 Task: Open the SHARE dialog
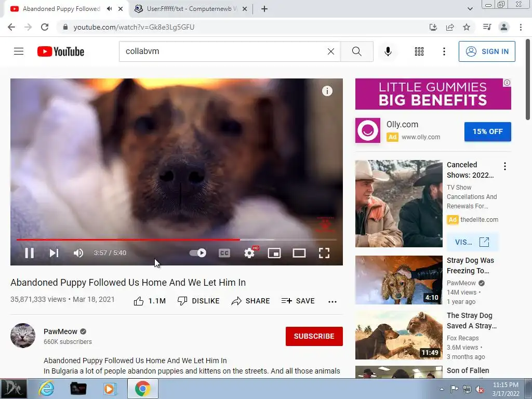(250, 301)
